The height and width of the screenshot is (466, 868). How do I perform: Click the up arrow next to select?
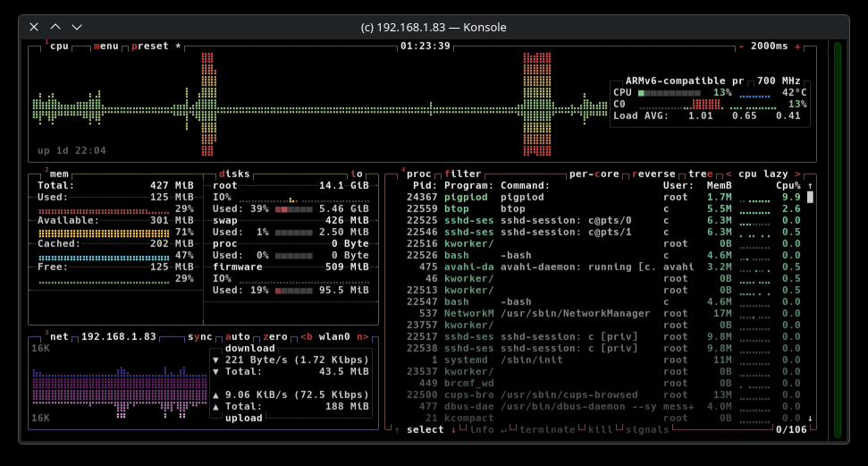click(397, 430)
